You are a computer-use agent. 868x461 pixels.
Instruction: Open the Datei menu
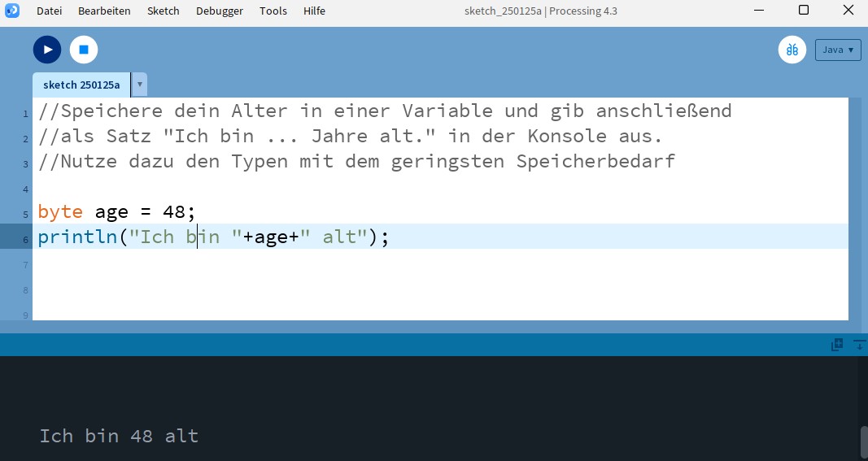tap(49, 11)
